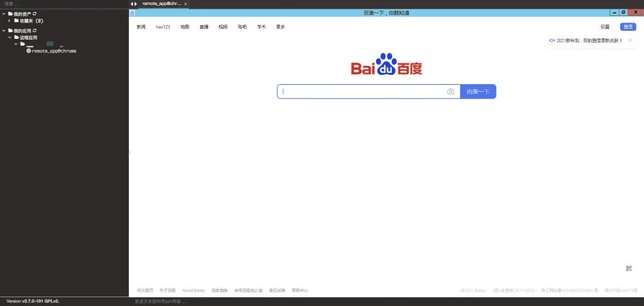This screenshot has width=644, height=306.
Task: Collapse the 我的资产 tree node
Action: click(x=4, y=14)
